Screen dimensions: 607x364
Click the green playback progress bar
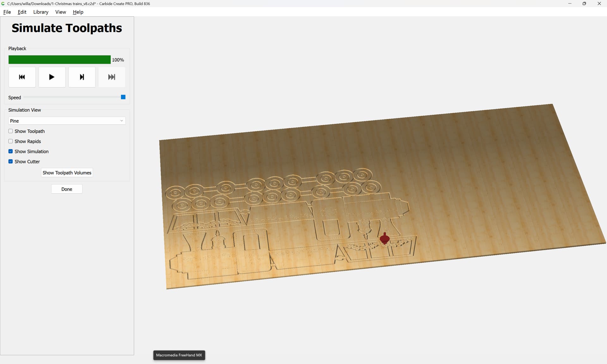click(59, 60)
